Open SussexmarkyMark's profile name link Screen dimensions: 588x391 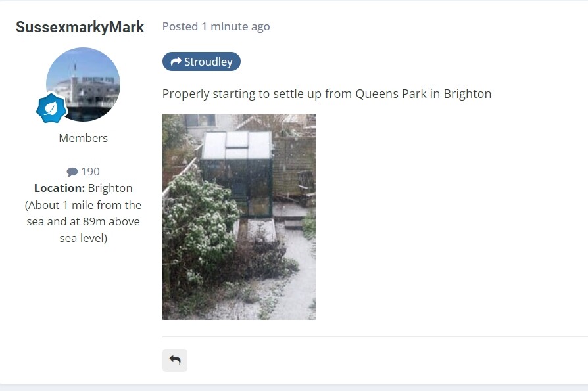80,27
